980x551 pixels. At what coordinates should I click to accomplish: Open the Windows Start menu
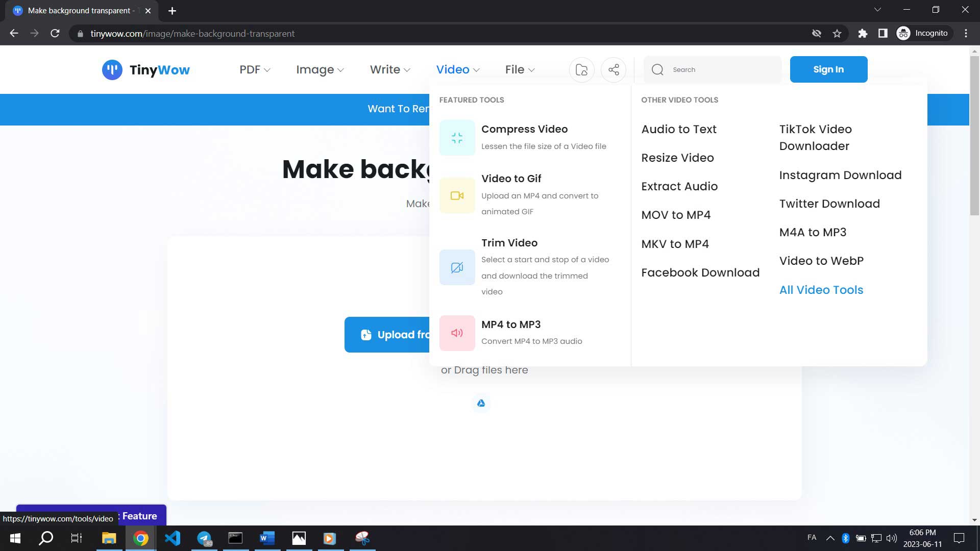coord(15,538)
